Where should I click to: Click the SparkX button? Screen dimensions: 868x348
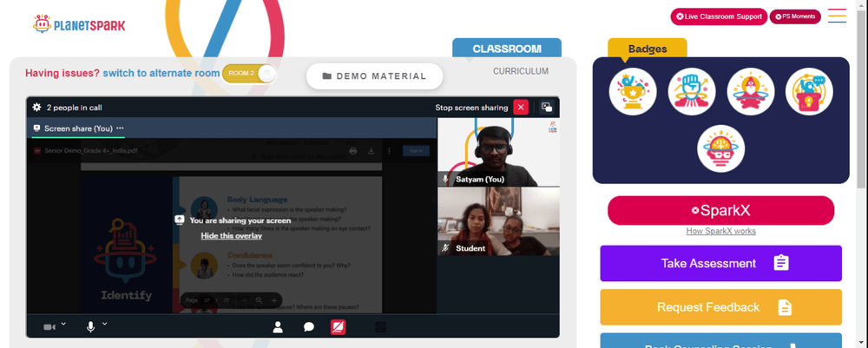click(720, 210)
